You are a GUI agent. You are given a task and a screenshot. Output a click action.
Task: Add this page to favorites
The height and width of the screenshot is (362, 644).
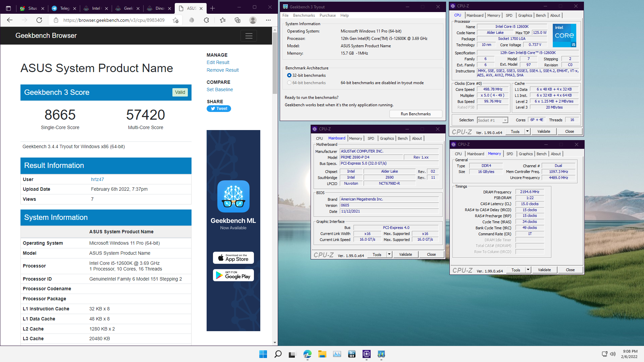coord(175,20)
